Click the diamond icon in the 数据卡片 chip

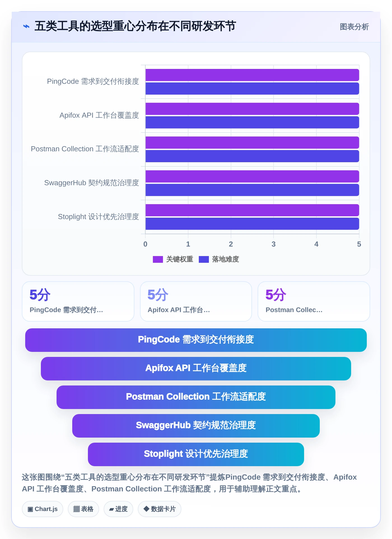tap(146, 509)
